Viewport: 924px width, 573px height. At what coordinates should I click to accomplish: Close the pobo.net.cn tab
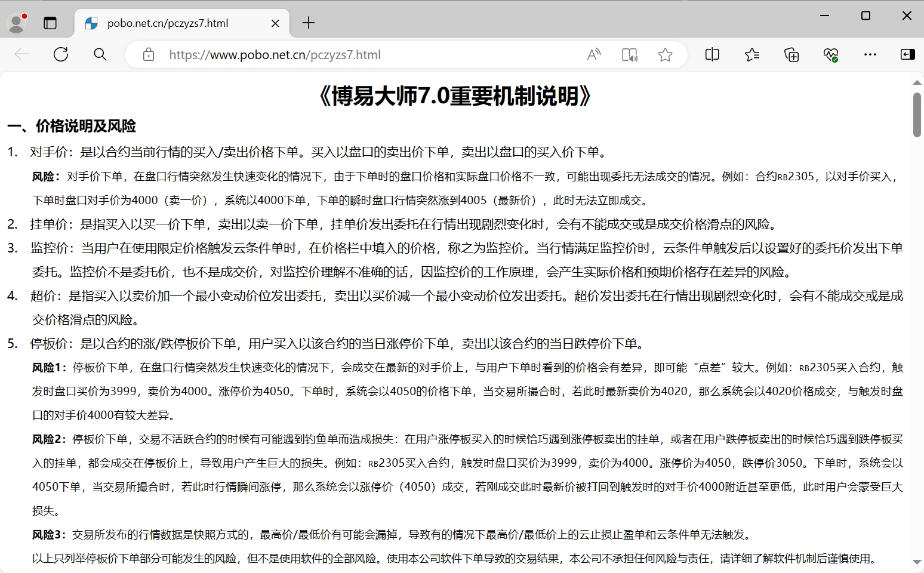275,23
